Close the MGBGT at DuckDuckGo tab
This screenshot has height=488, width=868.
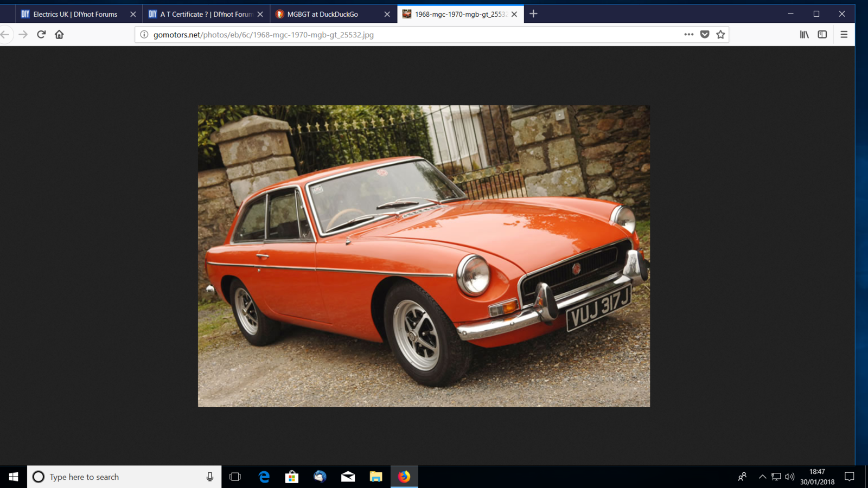[x=387, y=14]
